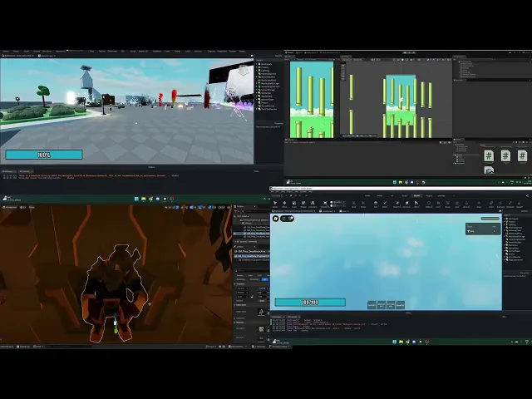The height and width of the screenshot is (399, 532).
Task: Select the Select tool in bottom-right Studio ribbon
Action: (275, 204)
